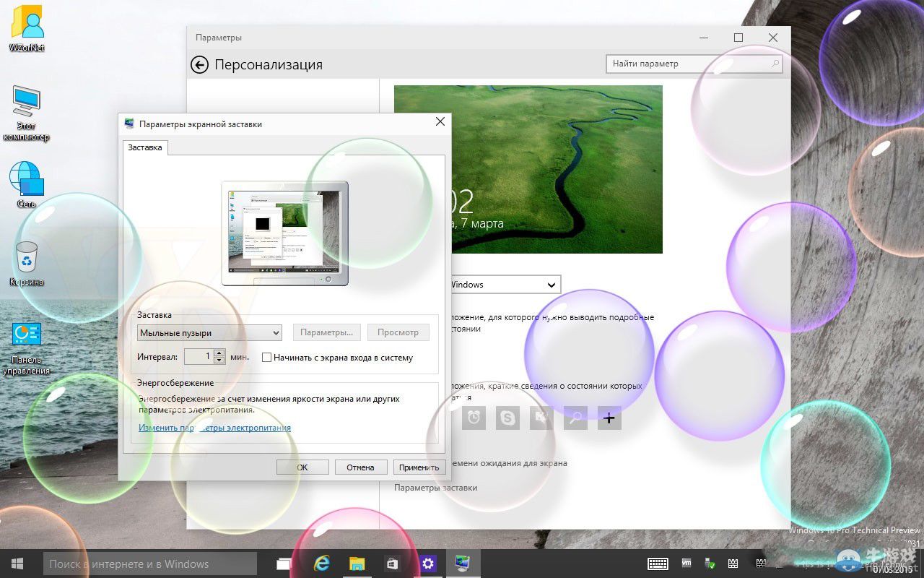Click the magnifier quick status app icon
924x578 pixels.
click(575, 418)
